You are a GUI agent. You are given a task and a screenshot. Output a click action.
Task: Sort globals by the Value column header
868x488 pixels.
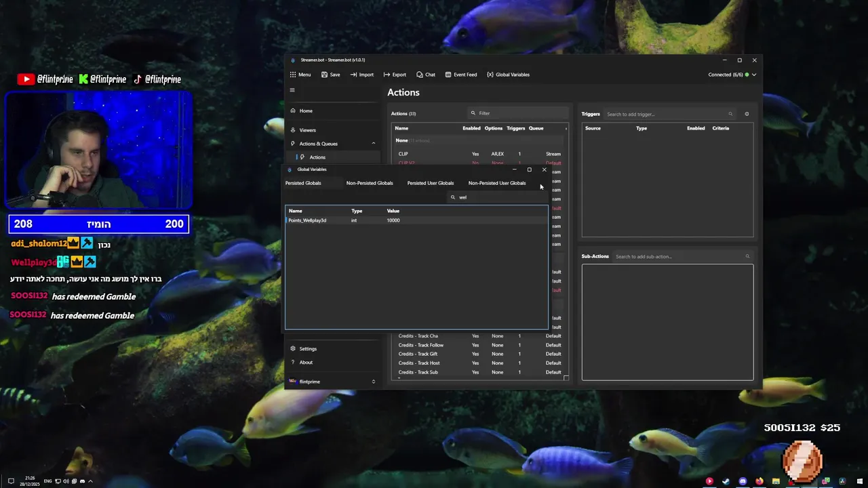pos(393,211)
